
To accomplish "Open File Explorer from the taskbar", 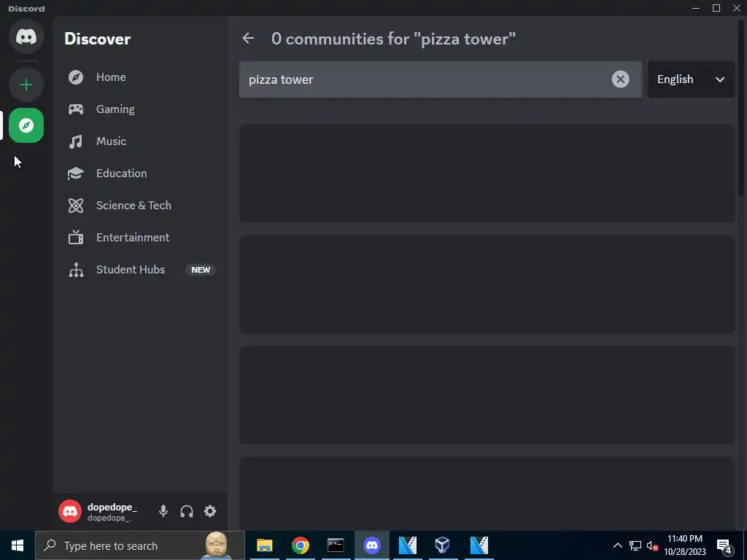I will point(264,545).
